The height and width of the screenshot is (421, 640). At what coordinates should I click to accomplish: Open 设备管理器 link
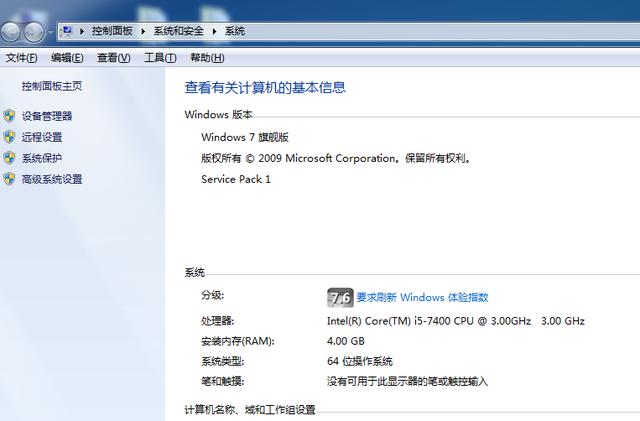click(x=47, y=116)
